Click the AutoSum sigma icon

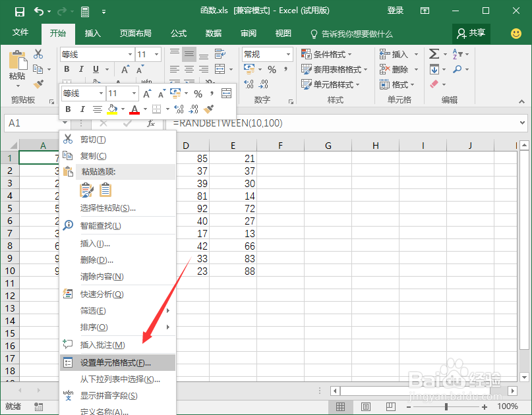click(x=434, y=54)
